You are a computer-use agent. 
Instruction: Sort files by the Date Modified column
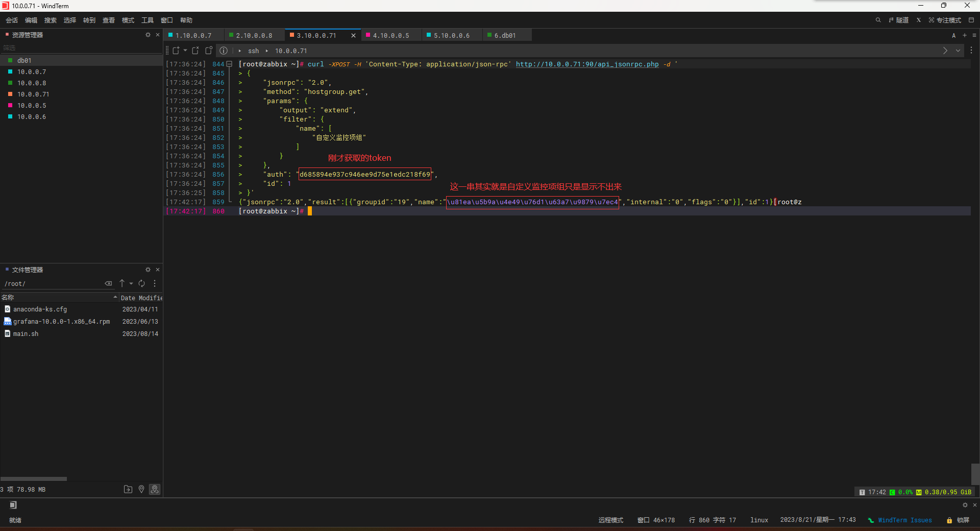(141, 298)
